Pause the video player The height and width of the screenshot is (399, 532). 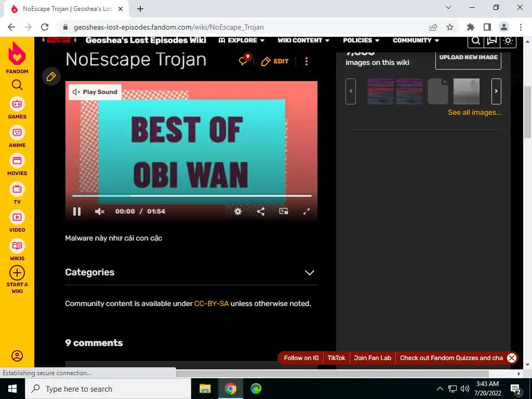77,211
